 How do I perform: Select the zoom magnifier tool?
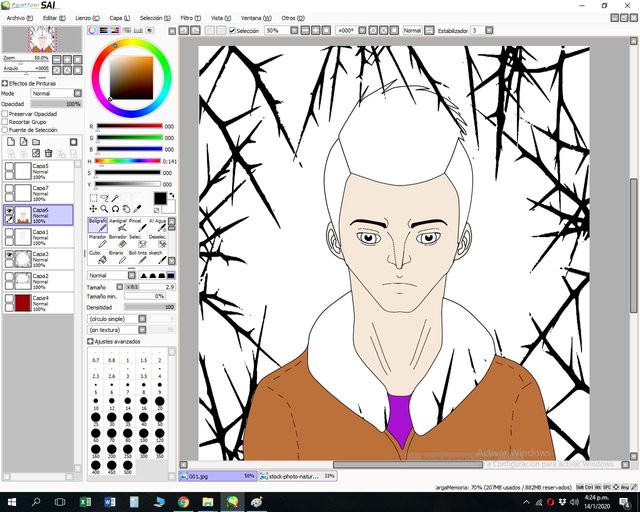[x=104, y=209]
